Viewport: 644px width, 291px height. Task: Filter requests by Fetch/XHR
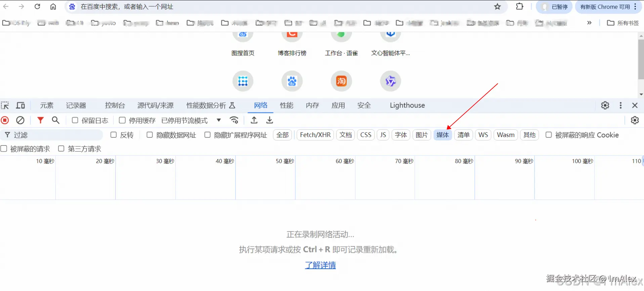pyautogui.click(x=315, y=135)
